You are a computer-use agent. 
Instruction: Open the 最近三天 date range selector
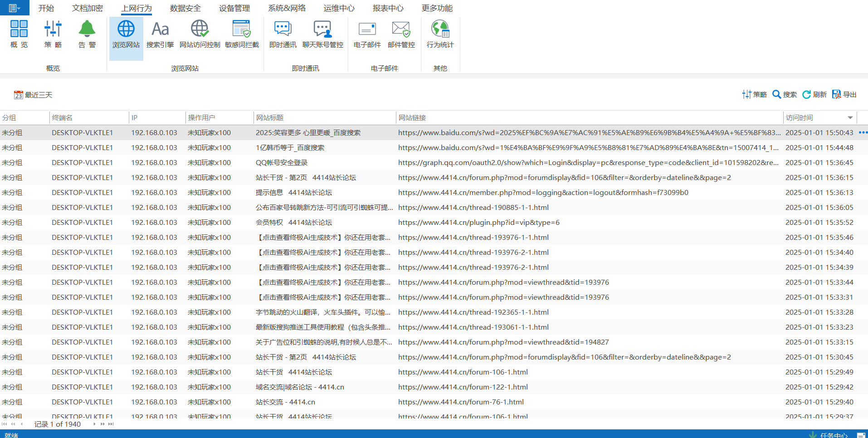[33, 95]
